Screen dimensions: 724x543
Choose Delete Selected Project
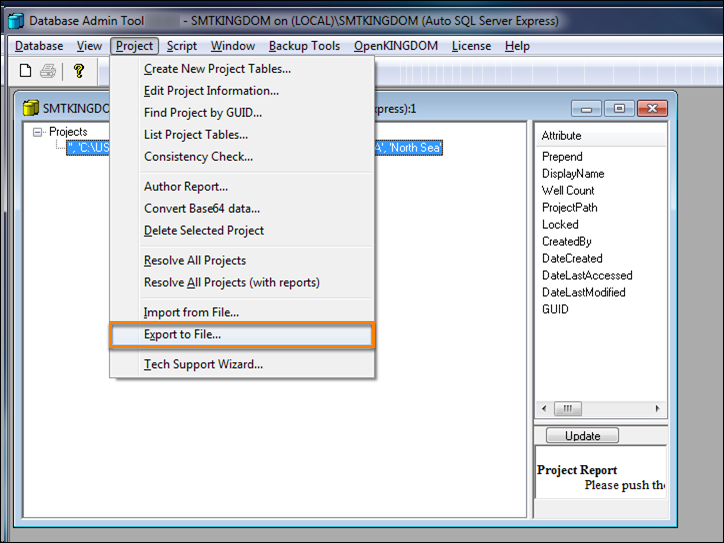tap(242, 230)
